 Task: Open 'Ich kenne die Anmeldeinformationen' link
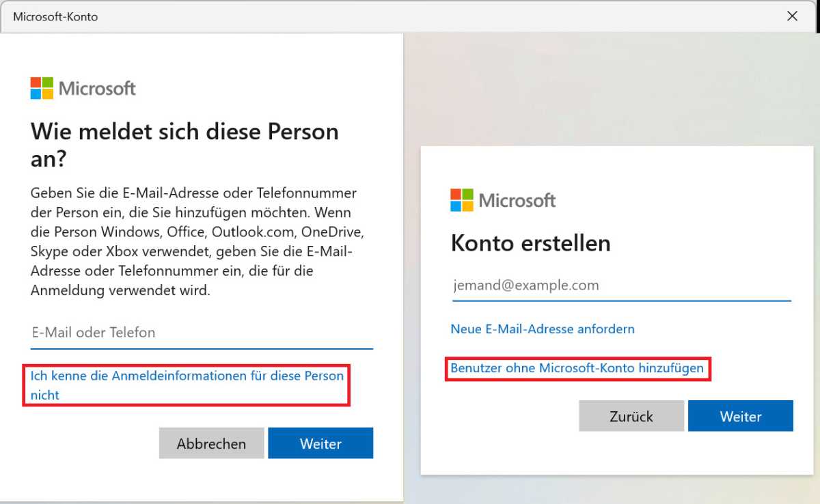187,385
